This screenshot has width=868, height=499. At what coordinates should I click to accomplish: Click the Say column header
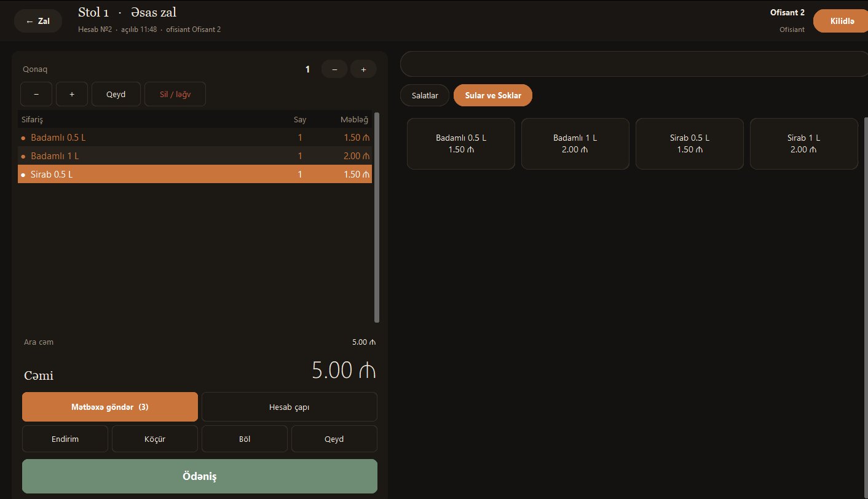tap(300, 119)
